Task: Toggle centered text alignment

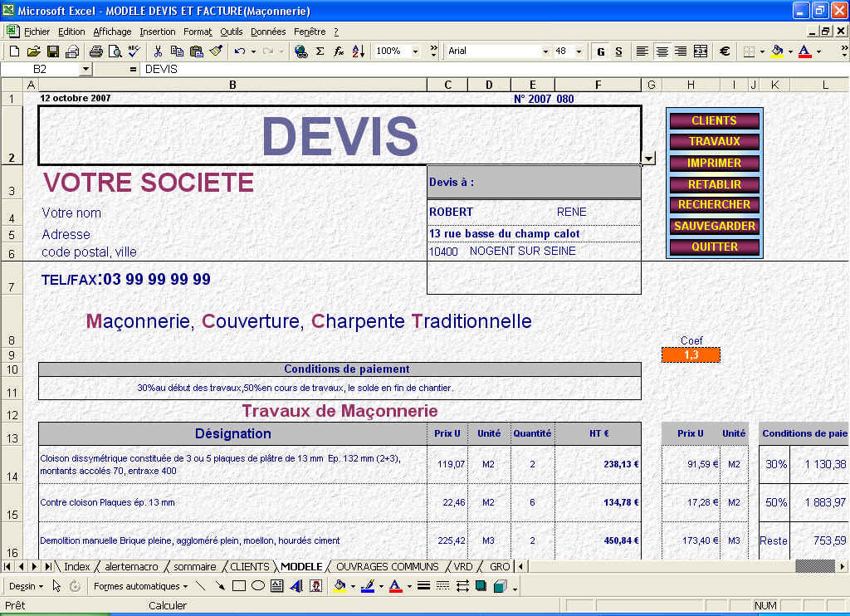Action: click(x=662, y=51)
